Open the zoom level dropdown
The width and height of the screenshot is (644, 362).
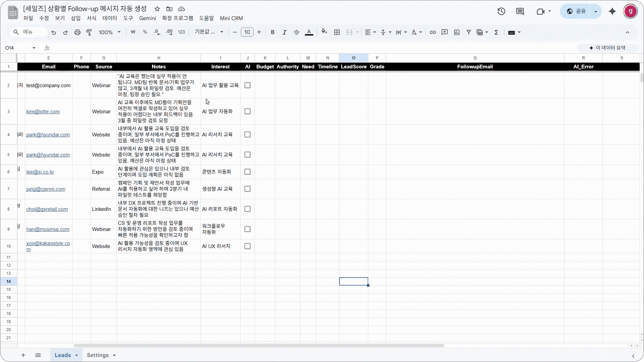109,32
